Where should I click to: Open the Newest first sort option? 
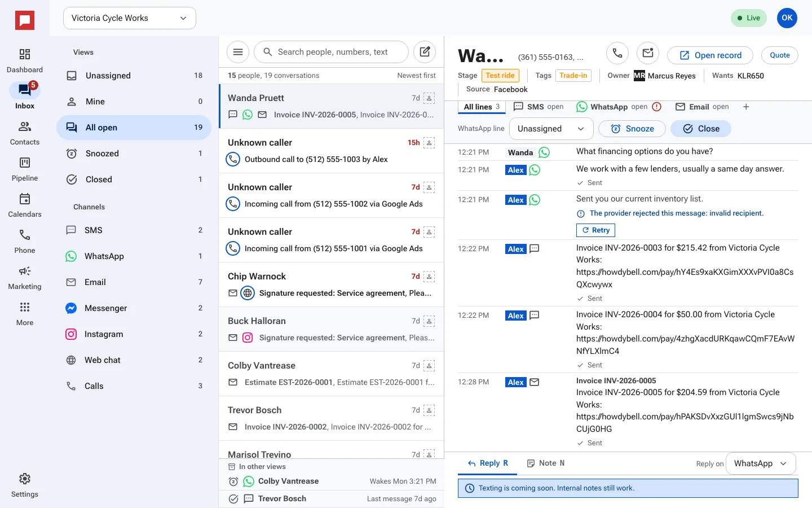(416, 76)
